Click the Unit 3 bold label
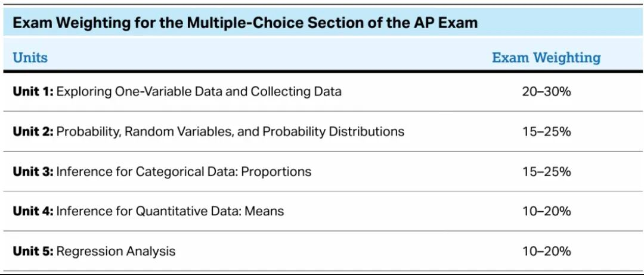The width and height of the screenshot is (644, 275). click(33, 171)
